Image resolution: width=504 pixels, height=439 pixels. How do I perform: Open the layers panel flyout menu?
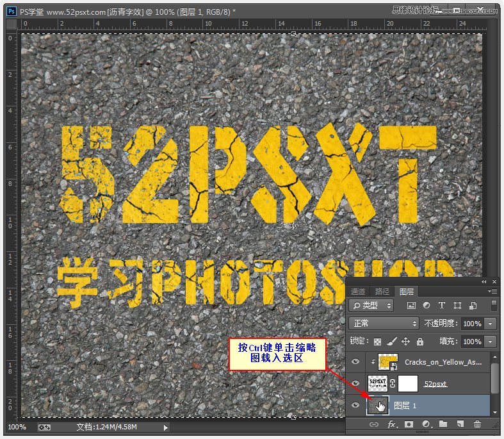click(492, 292)
